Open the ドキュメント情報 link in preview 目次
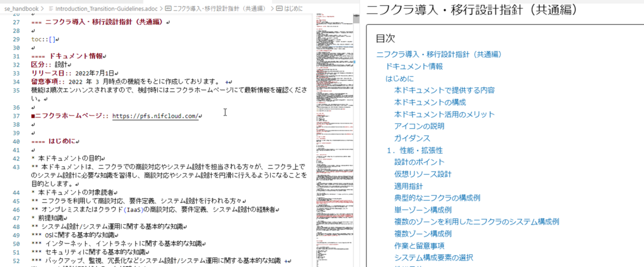The width and height of the screenshot is (644, 267). click(x=414, y=66)
